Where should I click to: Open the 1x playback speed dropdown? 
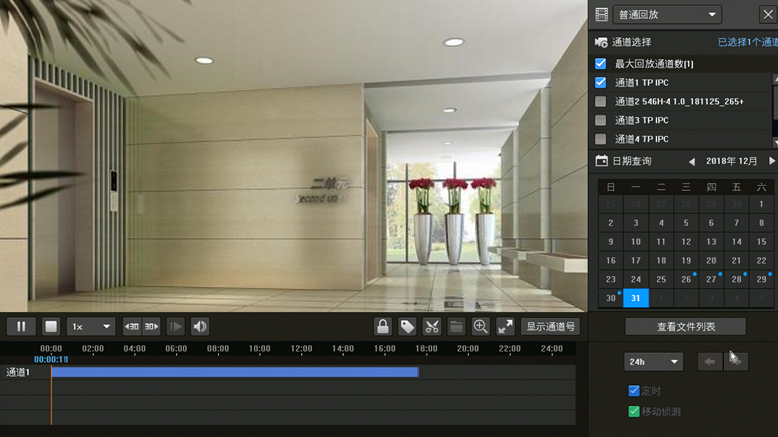[x=91, y=326]
